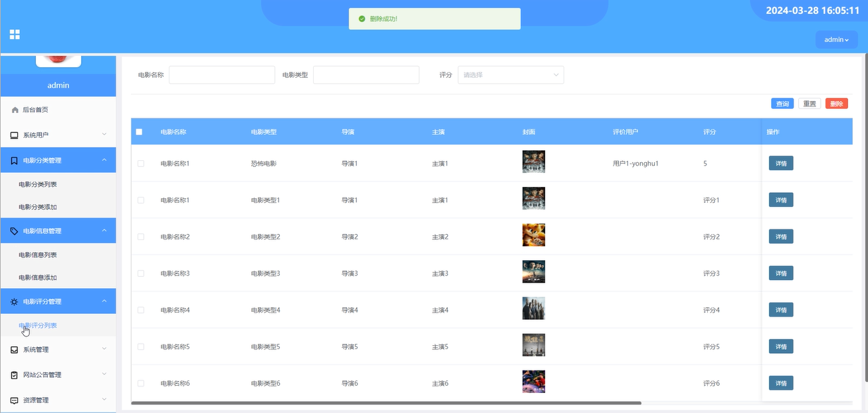Image resolution: width=868 pixels, height=413 pixels.
Task: Click the sun icon beside 电影评分管理
Action: tap(15, 301)
